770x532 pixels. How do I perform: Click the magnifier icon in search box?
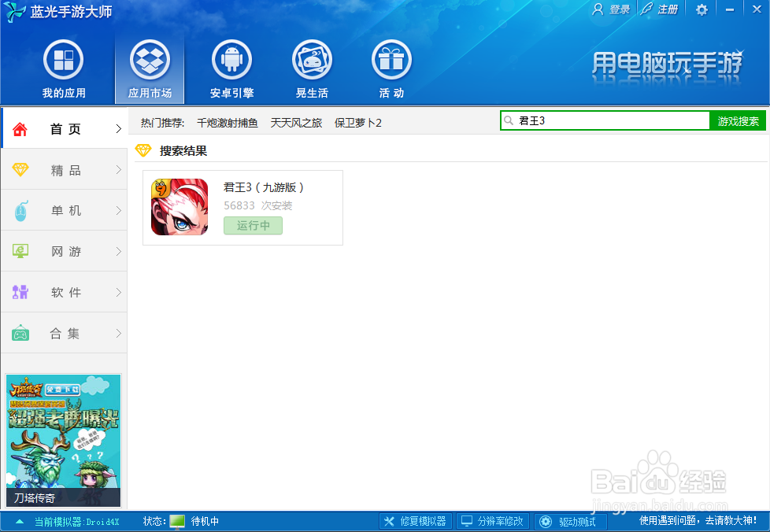click(509, 120)
